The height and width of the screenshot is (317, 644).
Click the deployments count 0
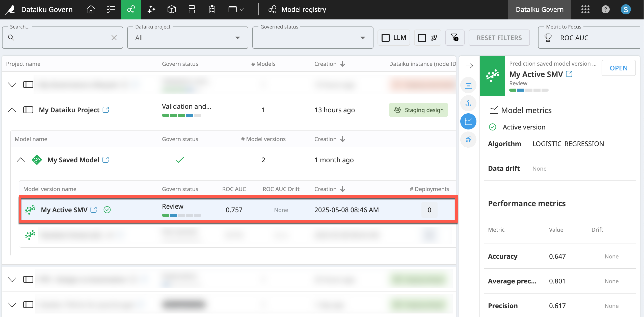(x=429, y=210)
